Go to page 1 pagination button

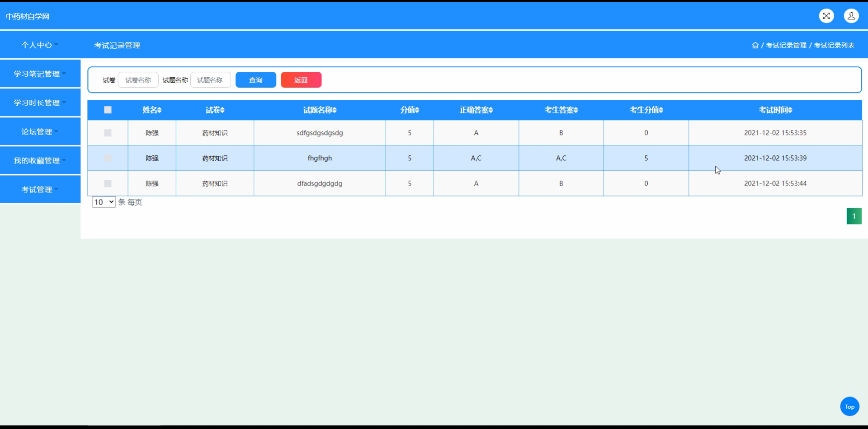point(854,216)
